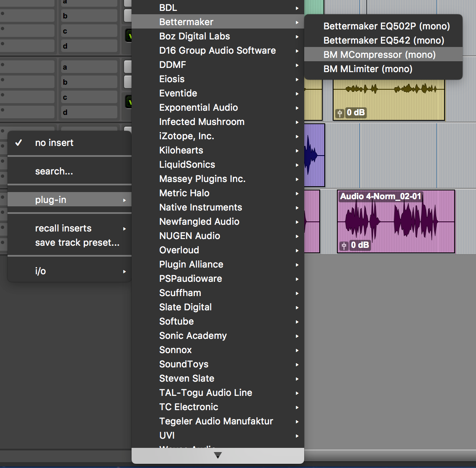Expand Boz Digital Labs plug-ins
Viewport: 476px width, 468px height.
click(x=217, y=36)
